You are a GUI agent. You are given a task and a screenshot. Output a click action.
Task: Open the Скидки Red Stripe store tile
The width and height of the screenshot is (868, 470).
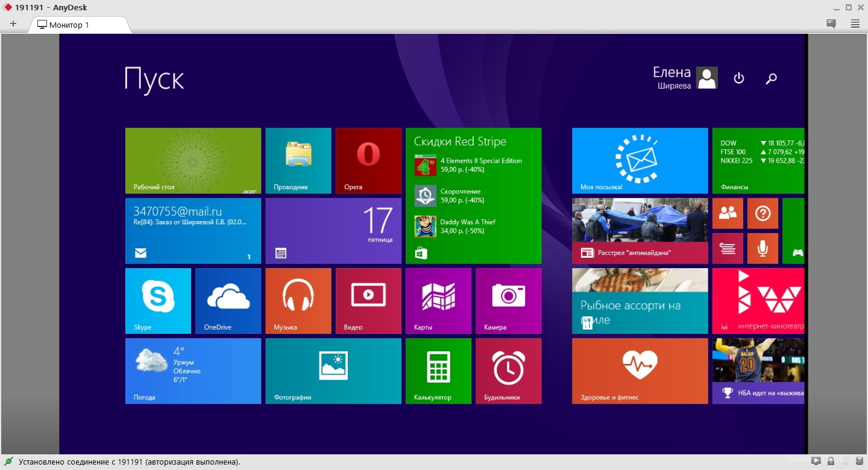(x=473, y=196)
